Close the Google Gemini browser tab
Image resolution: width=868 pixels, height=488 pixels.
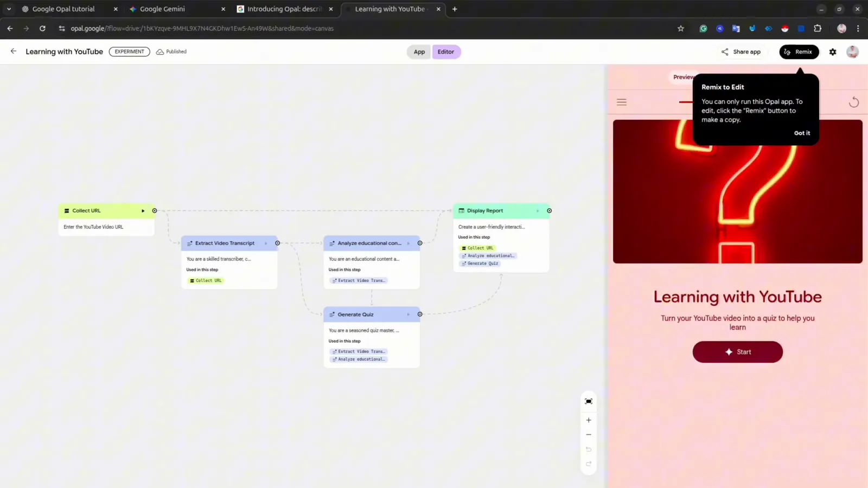(x=223, y=9)
